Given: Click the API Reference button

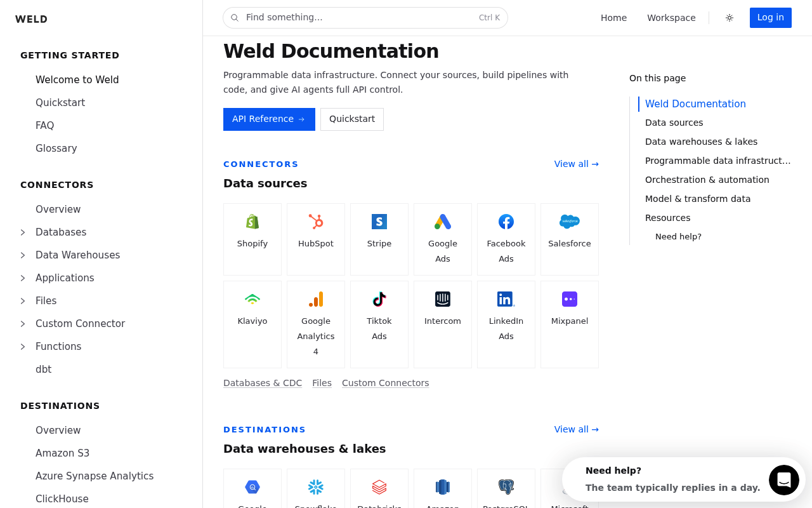Looking at the screenshot, I should click(x=269, y=119).
